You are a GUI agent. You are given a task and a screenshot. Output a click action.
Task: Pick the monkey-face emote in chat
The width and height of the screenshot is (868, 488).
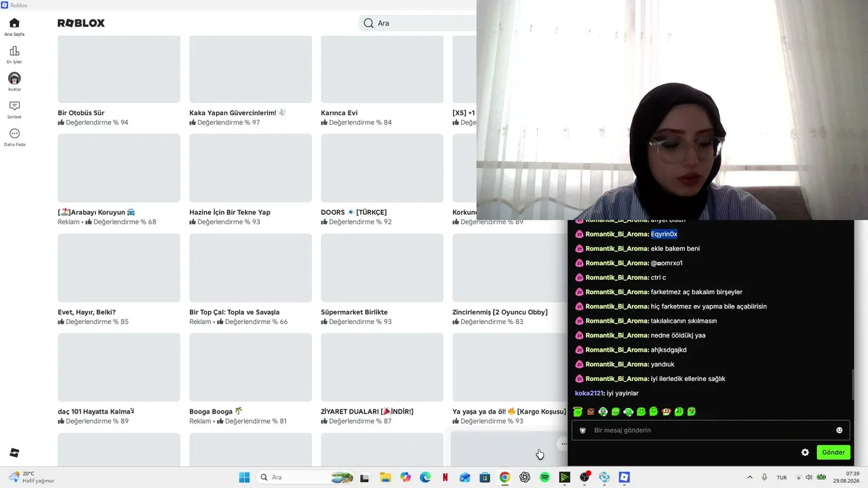click(666, 411)
